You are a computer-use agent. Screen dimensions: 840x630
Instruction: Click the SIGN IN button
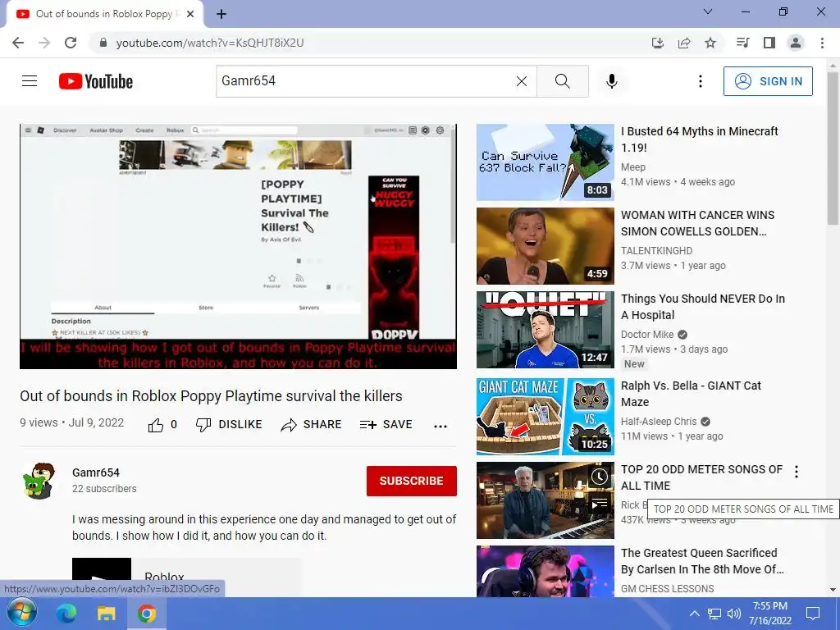768,81
